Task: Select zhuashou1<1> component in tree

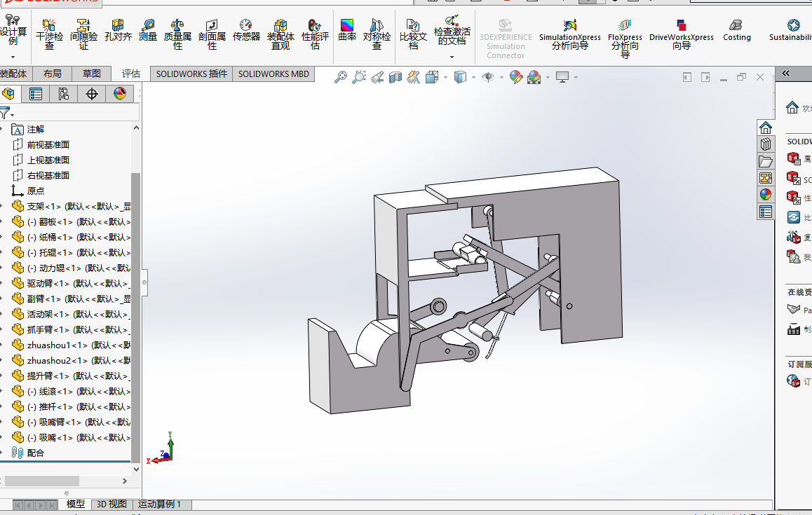Action: [71, 345]
